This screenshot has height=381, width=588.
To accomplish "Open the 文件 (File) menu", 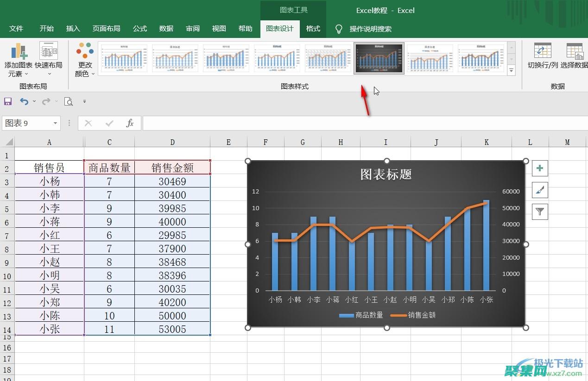I will click(x=16, y=29).
